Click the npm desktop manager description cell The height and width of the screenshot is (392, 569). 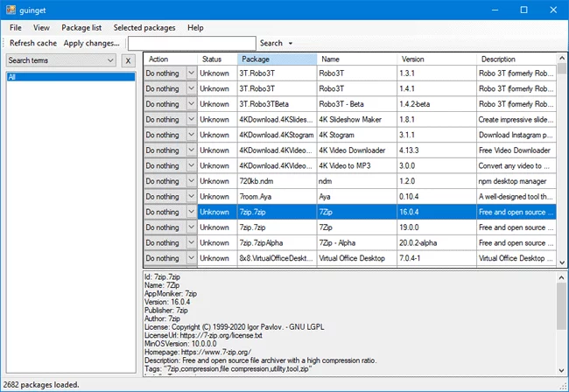[516, 181]
